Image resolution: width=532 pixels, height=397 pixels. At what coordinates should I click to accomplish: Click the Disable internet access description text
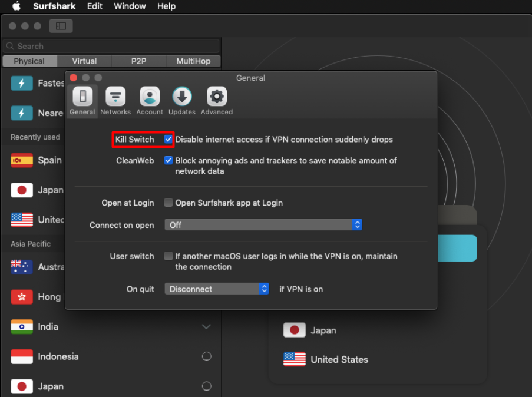[284, 140]
